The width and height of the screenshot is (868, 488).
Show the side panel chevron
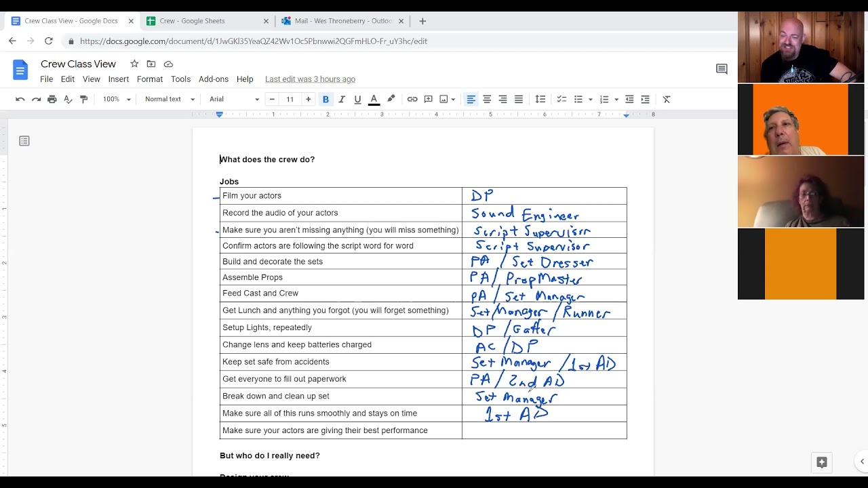[x=862, y=462]
